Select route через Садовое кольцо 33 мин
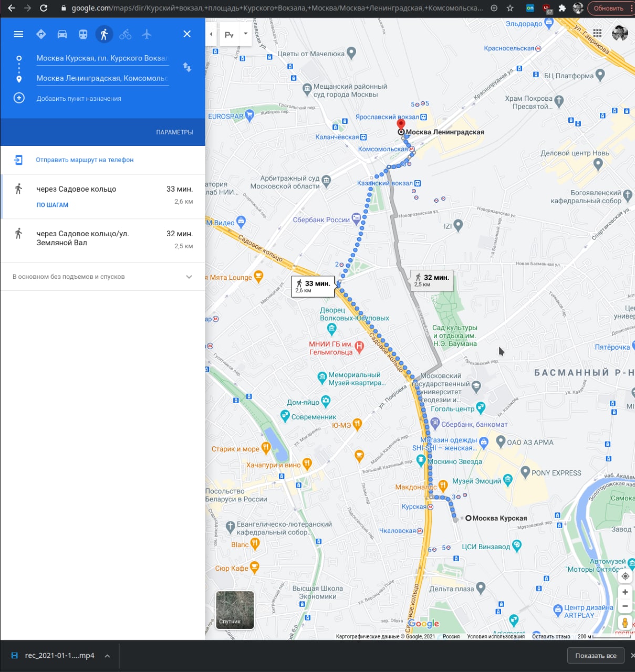 pyautogui.click(x=102, y=196)
